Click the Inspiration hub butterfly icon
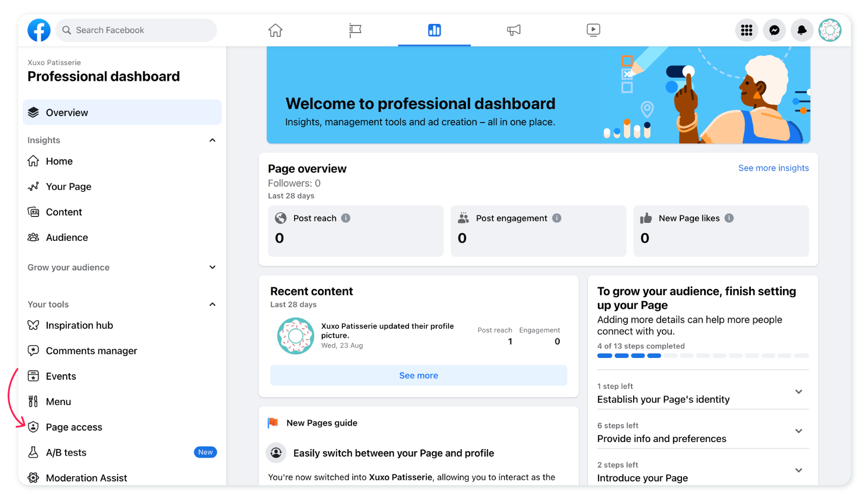Image resolution: width=868 pixels, height=499 pixels. [34, 325]
